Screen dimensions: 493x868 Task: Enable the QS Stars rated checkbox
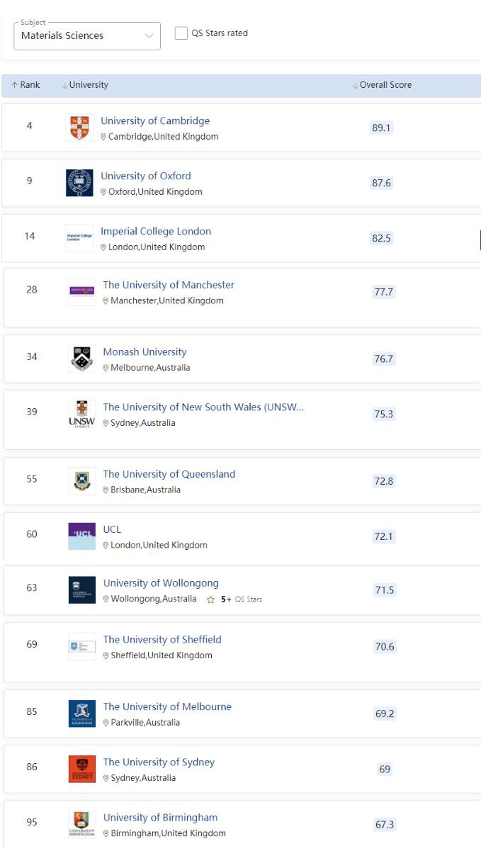(181, 33)
